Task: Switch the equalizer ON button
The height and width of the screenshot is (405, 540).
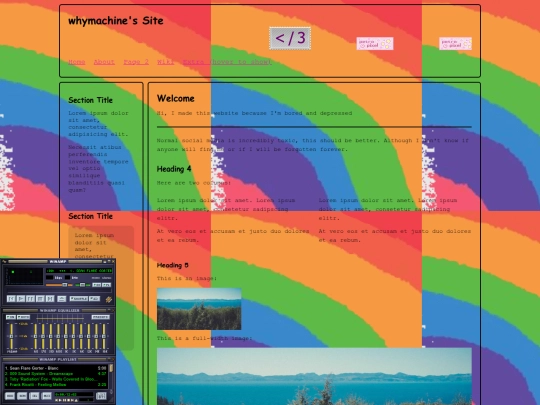Action: coord(11,317)
